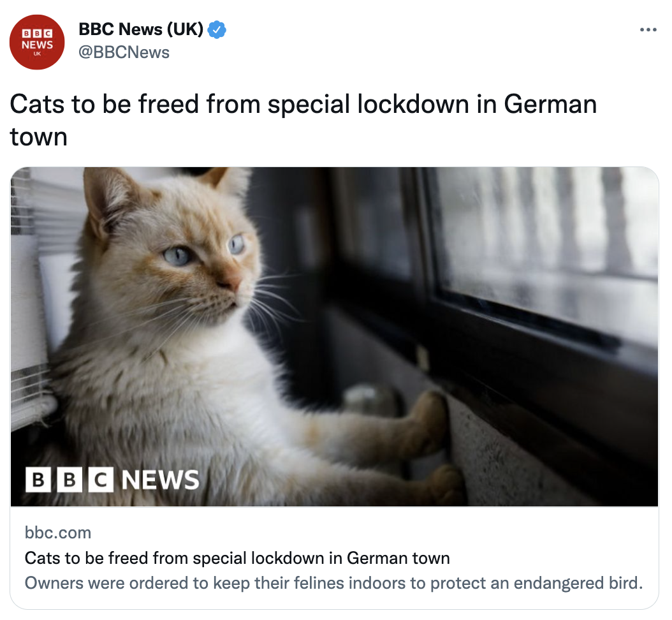This screenshot has height=620, width=672.
Task: Open the card title about German town
Action: 237,558
